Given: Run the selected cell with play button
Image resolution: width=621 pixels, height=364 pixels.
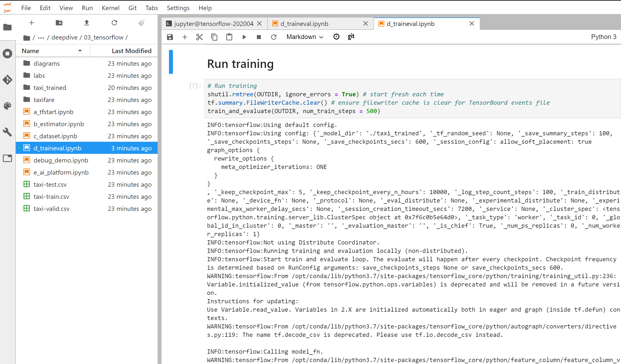Looking at the screenshot, I should [244, 37].
